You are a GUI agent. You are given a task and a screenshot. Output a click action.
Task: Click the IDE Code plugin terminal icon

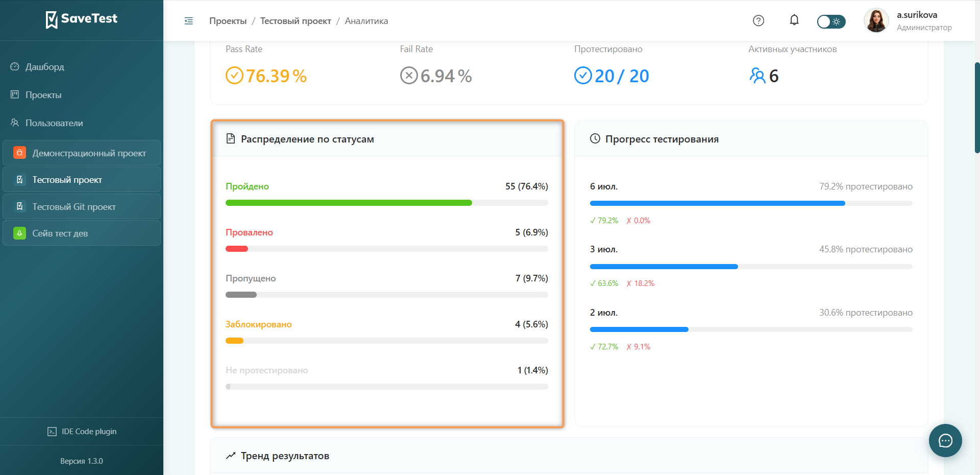[x=52, y=432]
